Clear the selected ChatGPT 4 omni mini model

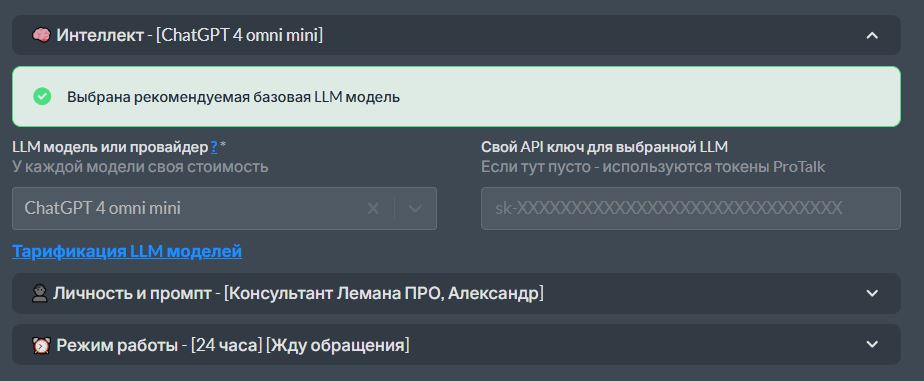pyautogui.click(x=373, y=208)
